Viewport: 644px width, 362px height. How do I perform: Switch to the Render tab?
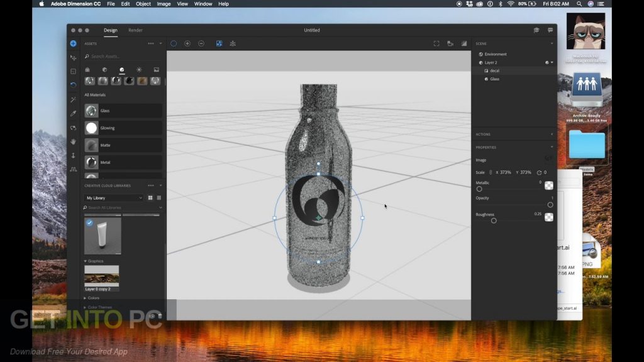coord(135,30)
